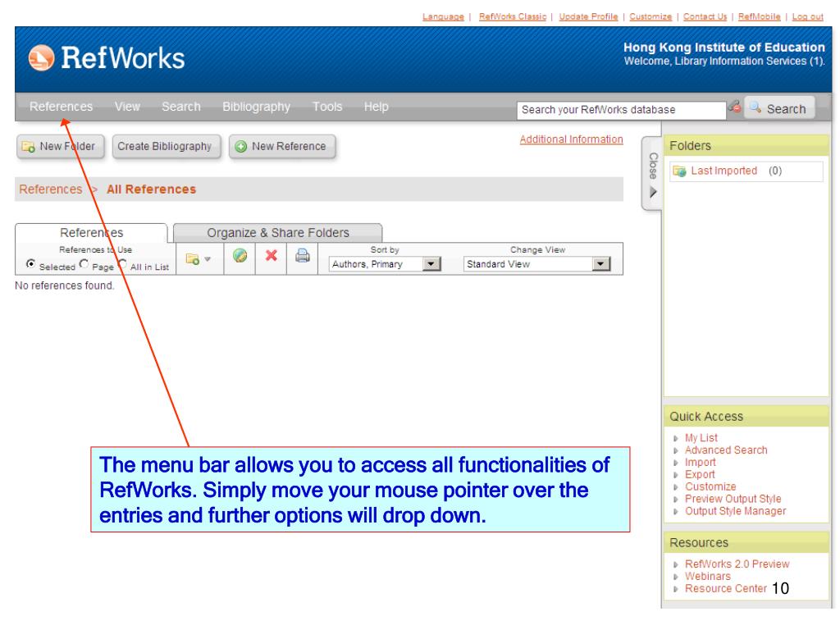Click Export in Quick Access
This screenshot has width=840, height=630.
(x=700, y=475)
